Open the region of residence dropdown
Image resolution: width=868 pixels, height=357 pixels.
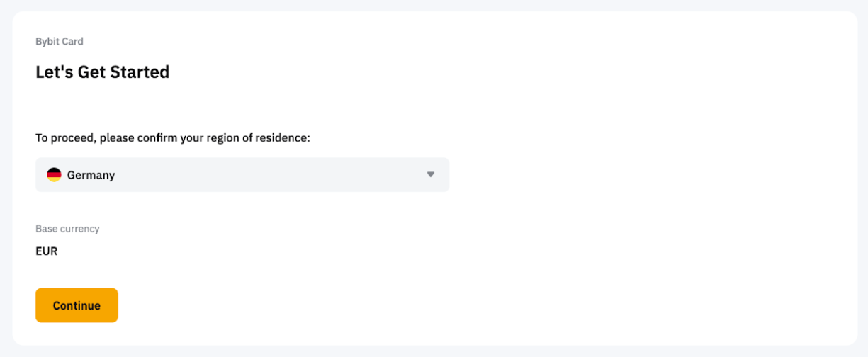click(x=242, y=175)
